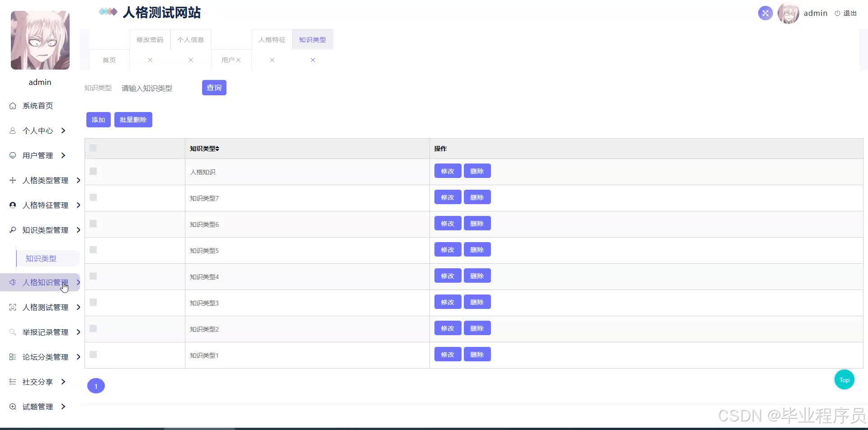This screenshot has width=868, height=430.
Task: Expand the 个人中心 menu chevron
Action: (63, 131)
